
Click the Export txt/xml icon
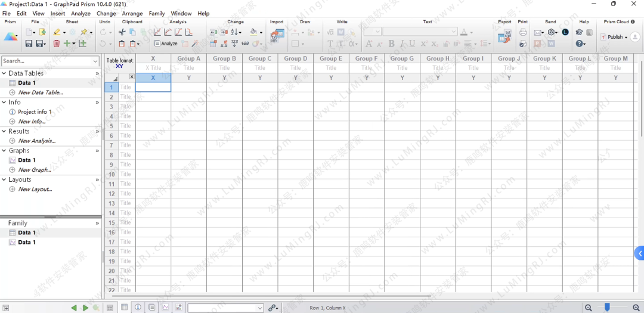click(x=505, y=36)
